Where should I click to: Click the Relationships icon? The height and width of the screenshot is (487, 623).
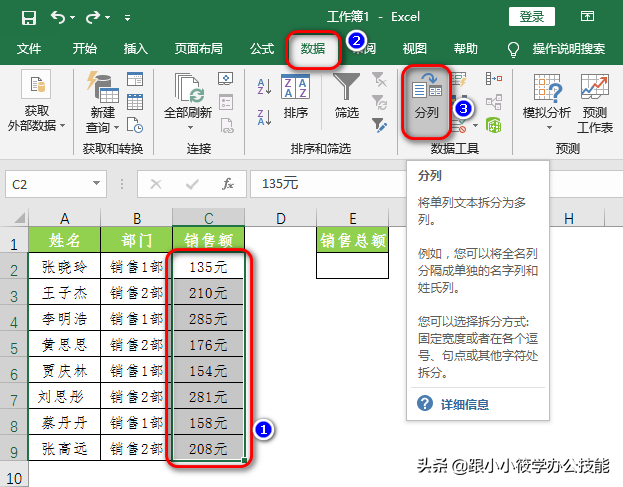pos(493,102)
